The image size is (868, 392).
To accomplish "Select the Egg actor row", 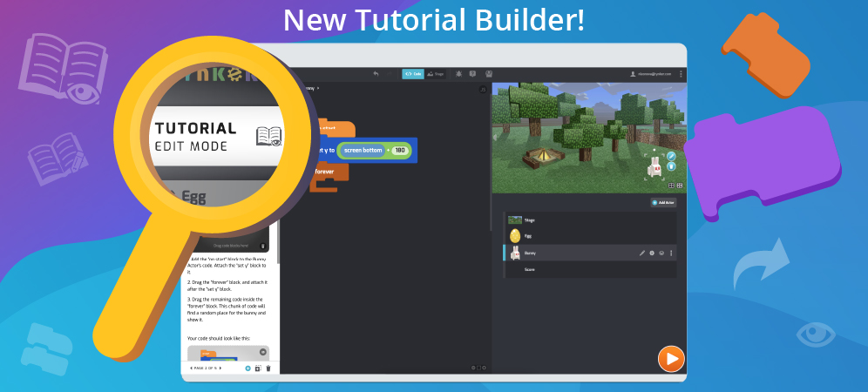I will point(589,236).
